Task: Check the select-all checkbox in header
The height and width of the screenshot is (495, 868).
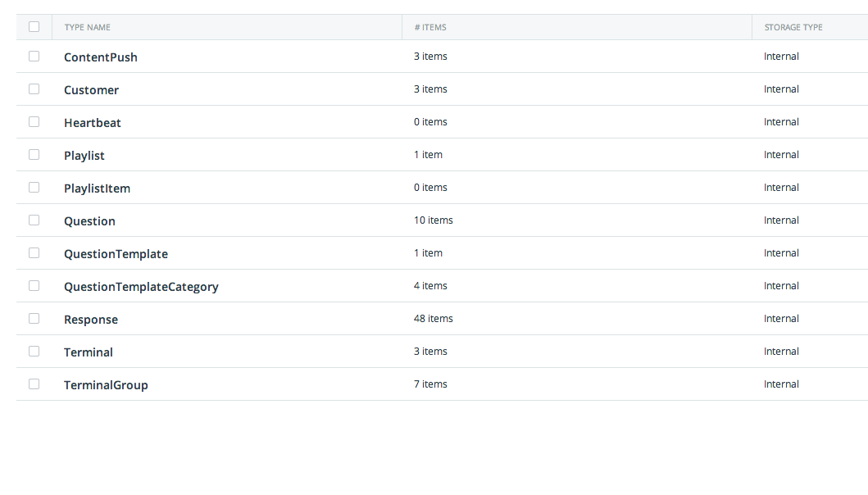Action: click(34, 26)
